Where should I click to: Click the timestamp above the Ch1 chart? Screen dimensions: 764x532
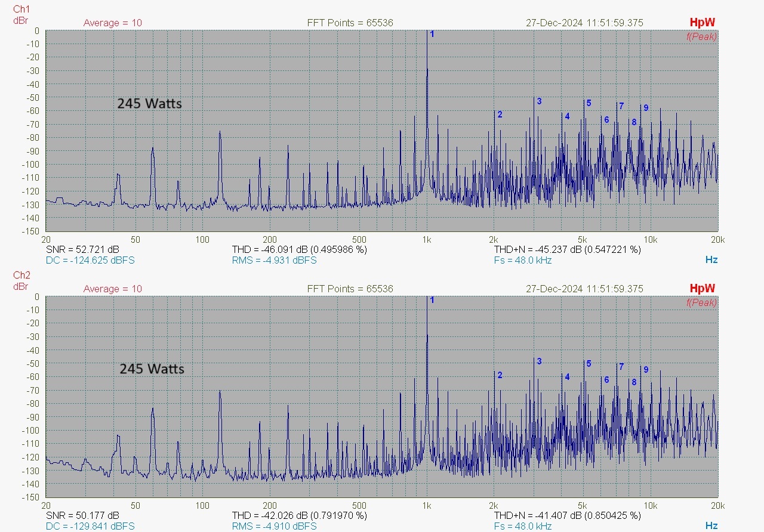[584, 23]
